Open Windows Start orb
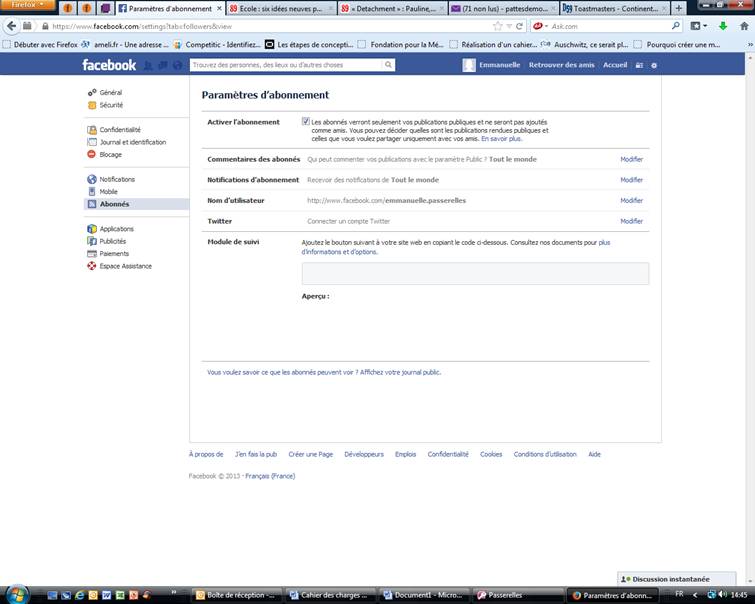Screen dimensions: 755x604 [17, 594]
